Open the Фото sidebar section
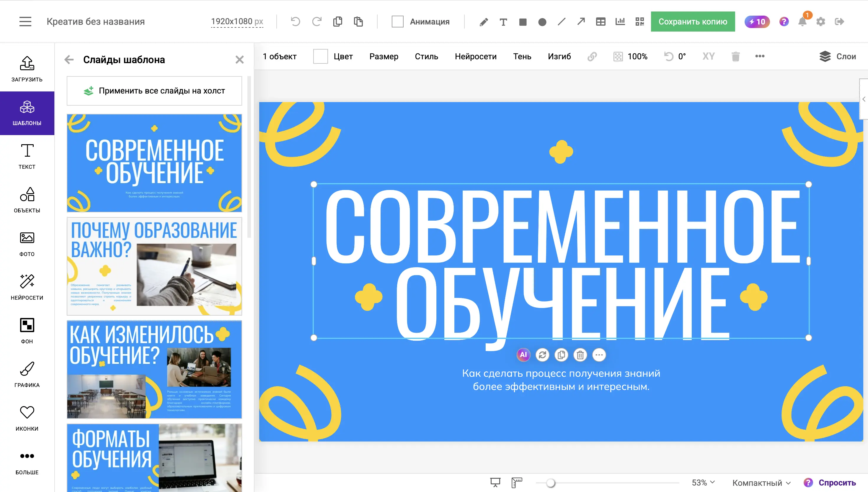This screenshot has width=868, height=492. [x=27, y=244]
